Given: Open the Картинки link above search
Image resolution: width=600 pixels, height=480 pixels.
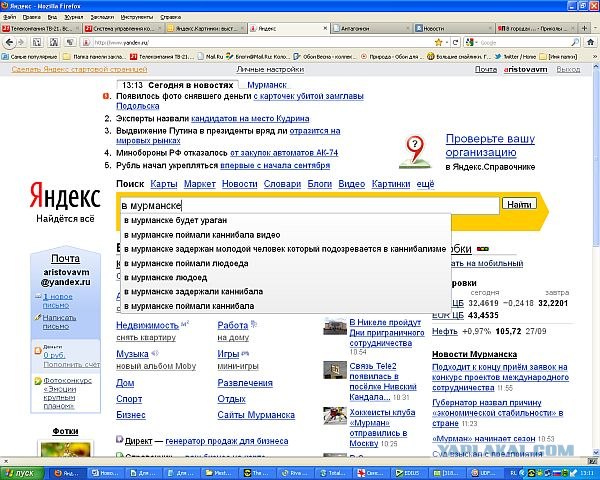Looking at the screenshot, I should [x=391, y=184].
